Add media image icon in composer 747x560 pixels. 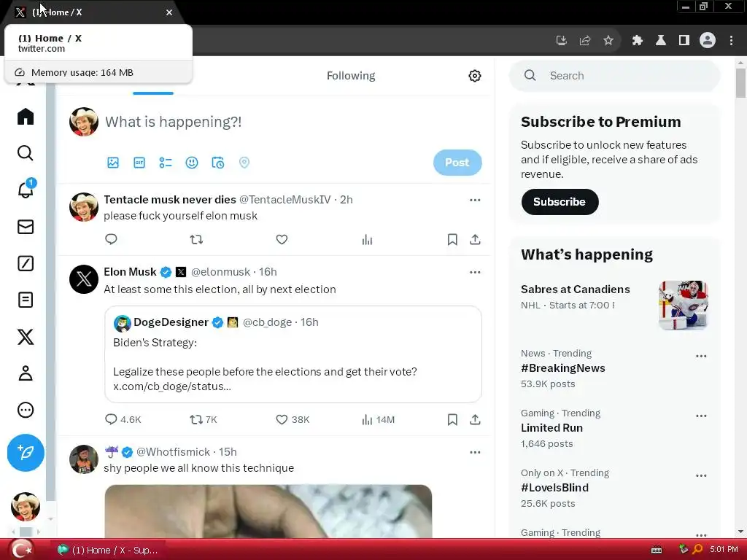click(113, 163)
